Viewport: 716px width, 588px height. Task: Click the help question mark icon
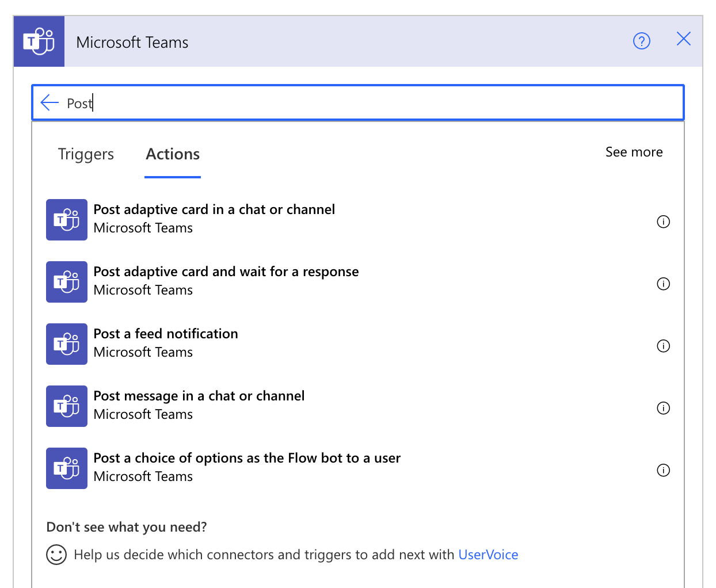[x=641, y=41]
